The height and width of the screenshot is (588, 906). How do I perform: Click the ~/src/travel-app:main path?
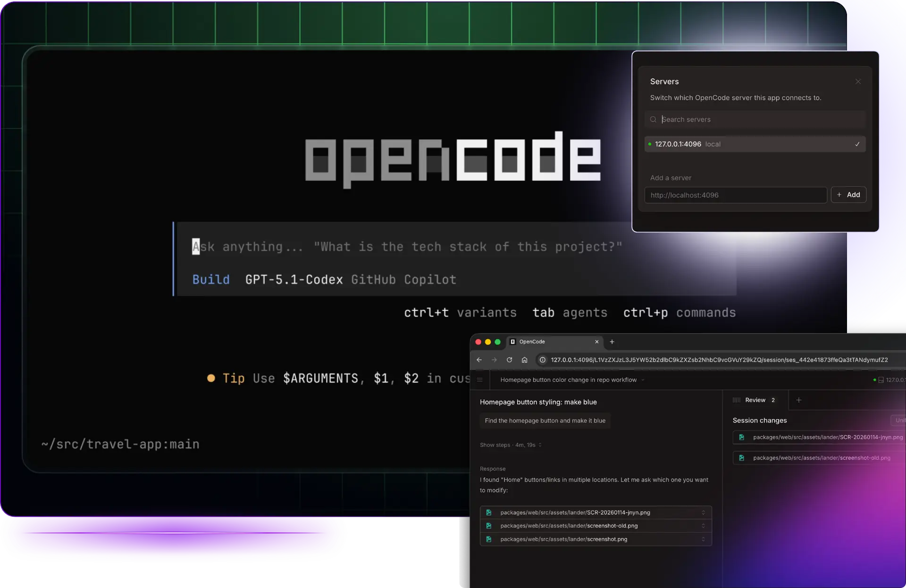tap(120, 444)
